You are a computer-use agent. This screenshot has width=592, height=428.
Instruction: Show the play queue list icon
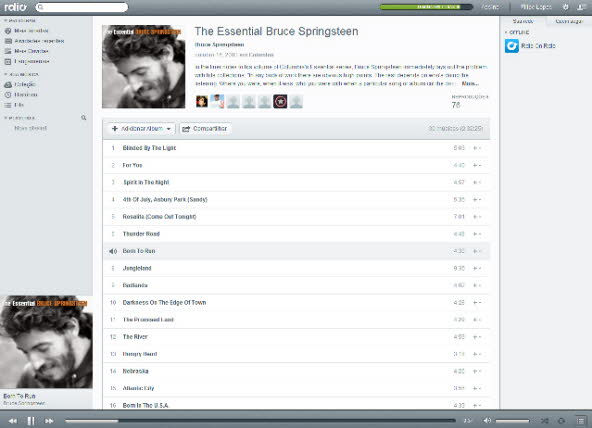point(581,420)
